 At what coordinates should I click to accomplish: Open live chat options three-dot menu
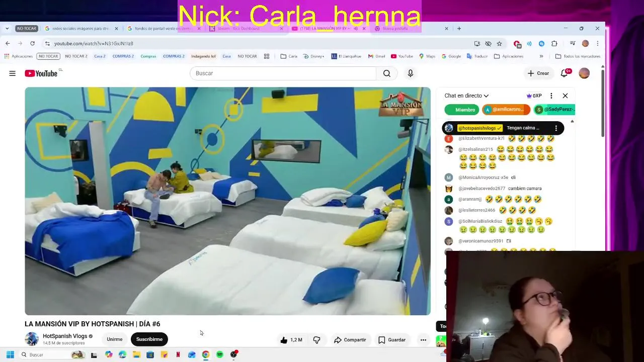point(551,96)
